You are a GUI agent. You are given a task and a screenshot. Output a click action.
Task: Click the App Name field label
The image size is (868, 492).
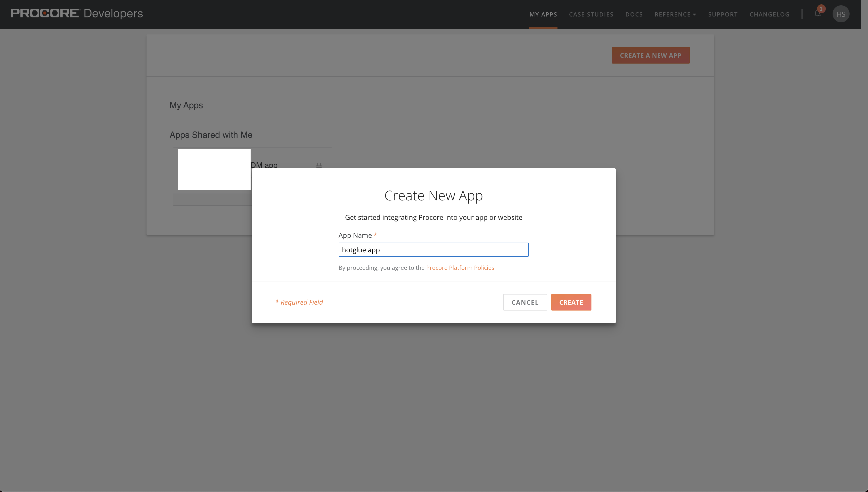[355, 235]
